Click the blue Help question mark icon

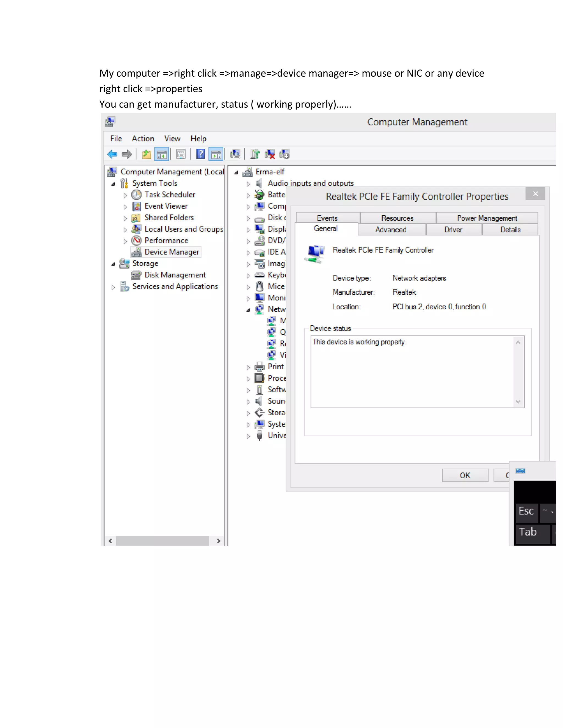tap(200, 154)
